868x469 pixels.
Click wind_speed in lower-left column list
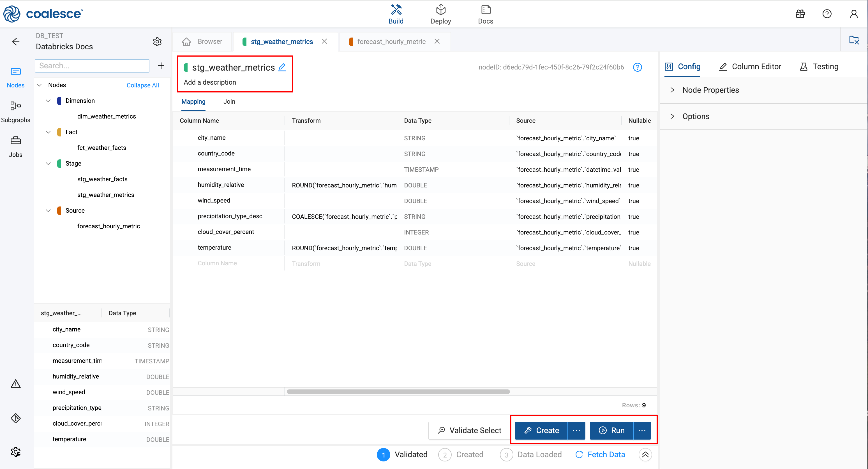[x=69, y=392]
